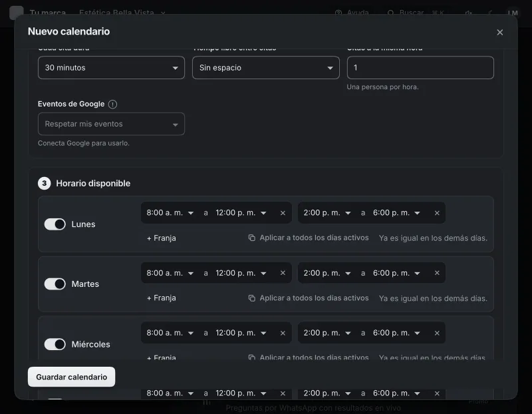This screenshot has height=414, width=532.
Task: Remove Lunes afternoon time slot
Action: point(437,213)
